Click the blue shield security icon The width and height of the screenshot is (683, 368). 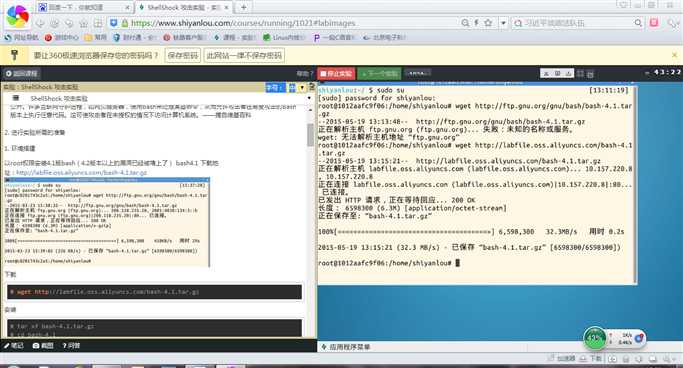coord(114,23)
